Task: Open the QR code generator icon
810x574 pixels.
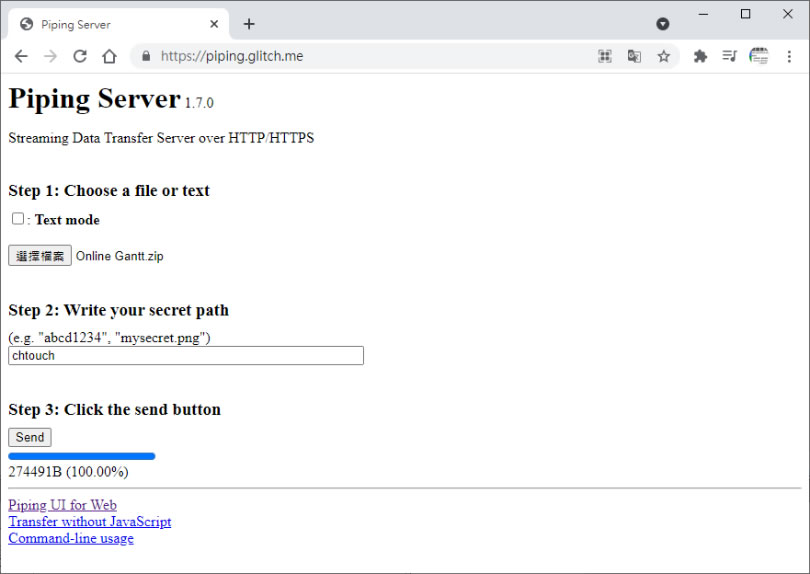Action: point(605,56)
